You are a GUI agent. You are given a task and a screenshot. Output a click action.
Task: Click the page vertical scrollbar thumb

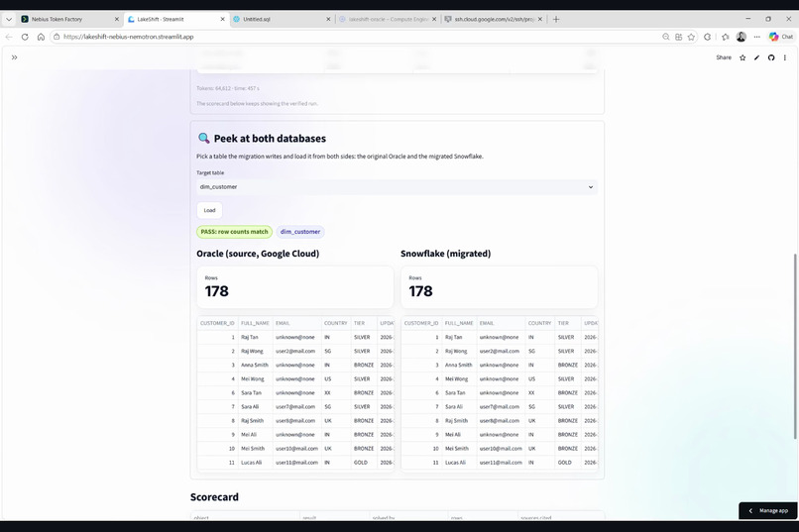tap(795, 346)
